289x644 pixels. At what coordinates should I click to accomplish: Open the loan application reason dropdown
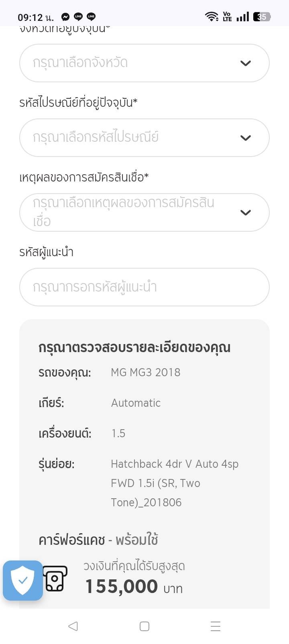pos(136,212)
